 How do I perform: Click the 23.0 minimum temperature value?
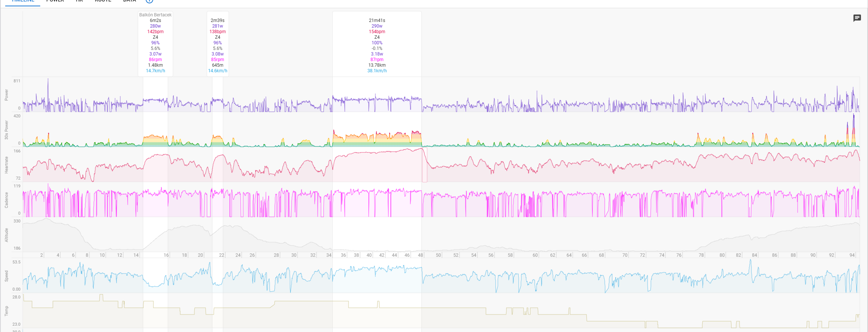pyautogui.click(x=16, y=324)
